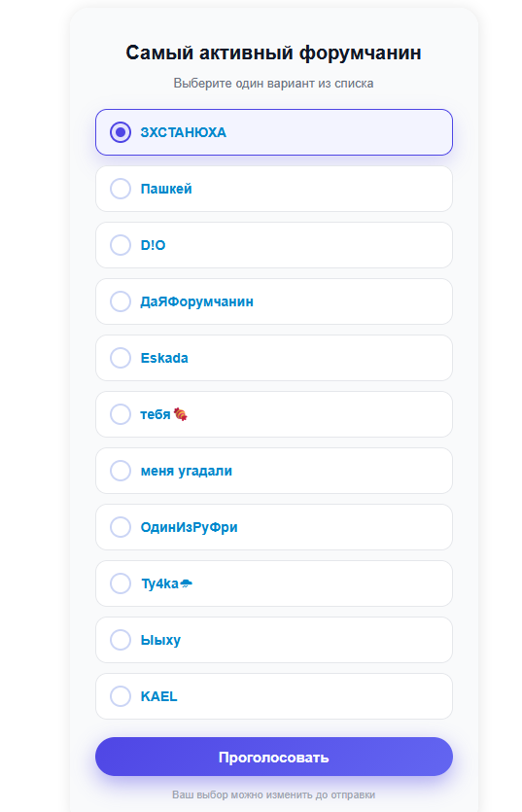Choose the тебя radio button
Screen dimensions: 522x812
tap(121, 414)
